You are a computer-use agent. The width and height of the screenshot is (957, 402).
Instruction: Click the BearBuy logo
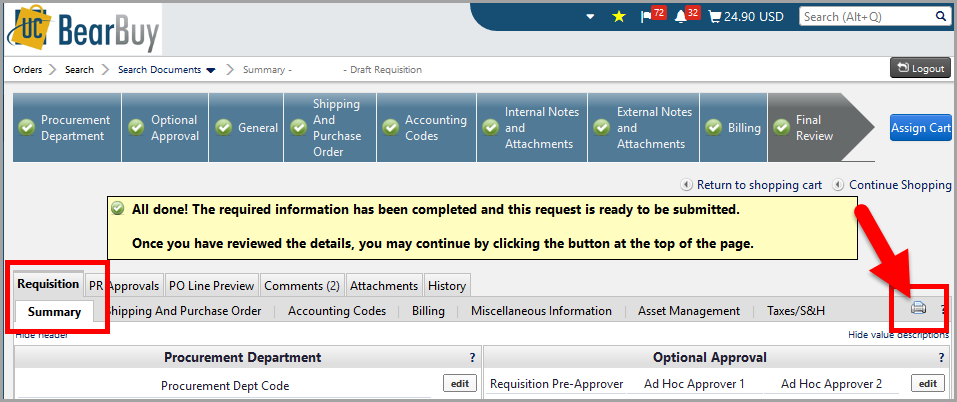[85, 27]
